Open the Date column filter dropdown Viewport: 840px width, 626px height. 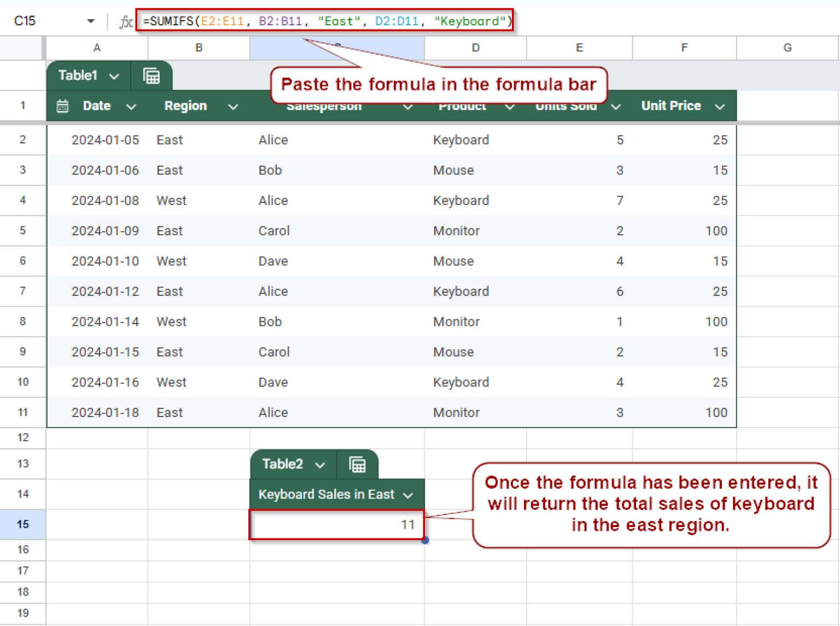[x=131, y=107]
